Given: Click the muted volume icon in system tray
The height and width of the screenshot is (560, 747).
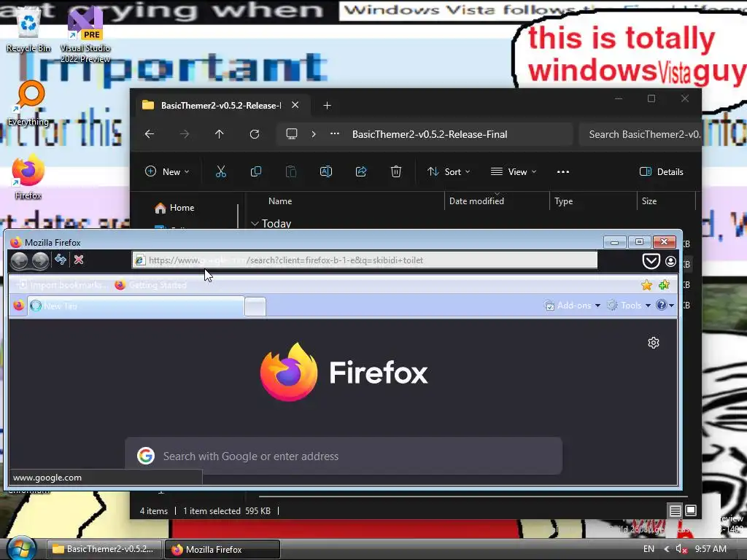Looking at the screenshot, I should (x=681, y=549).
